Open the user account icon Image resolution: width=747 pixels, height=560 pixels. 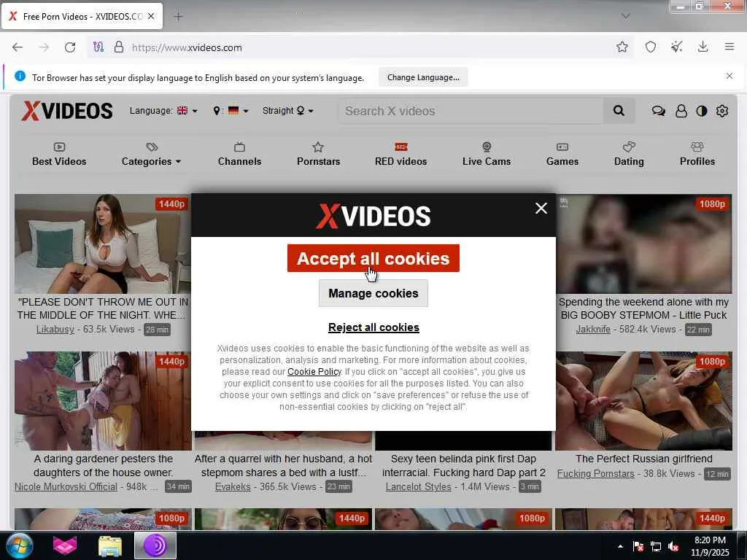click(681, 111)
